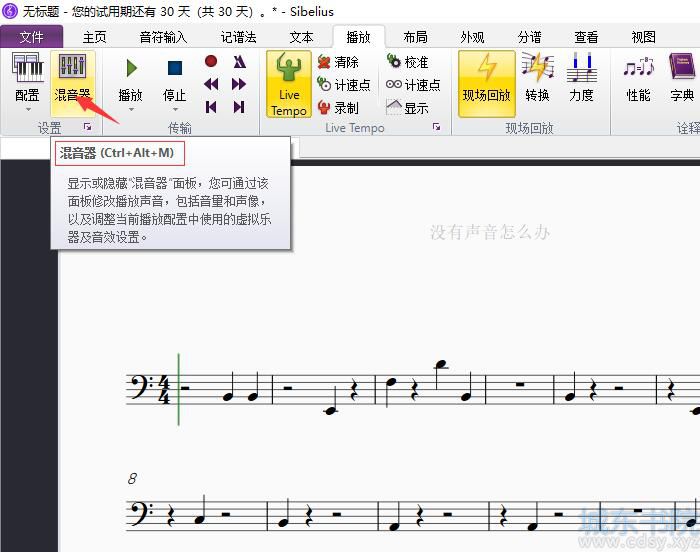Expand the 停止 dropdown arrow
The image size is (700, 552).
coord(175,109)
